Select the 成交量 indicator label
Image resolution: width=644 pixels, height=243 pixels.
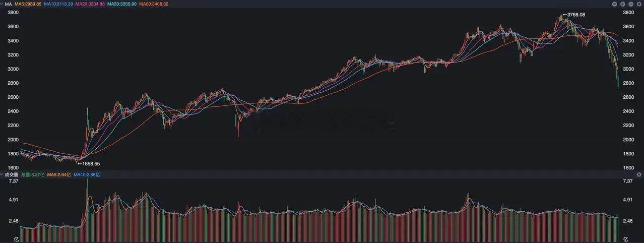pos(12,174)
